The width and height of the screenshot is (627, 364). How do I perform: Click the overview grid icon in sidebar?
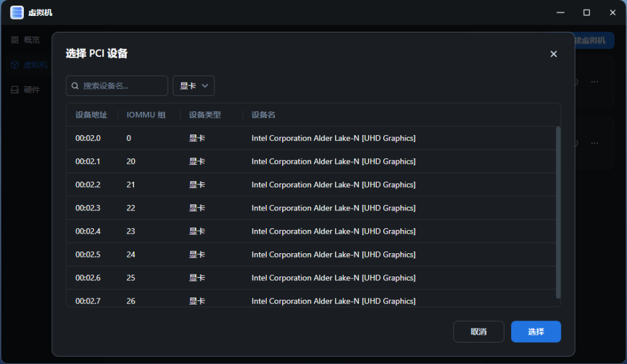tap(15, 40)
